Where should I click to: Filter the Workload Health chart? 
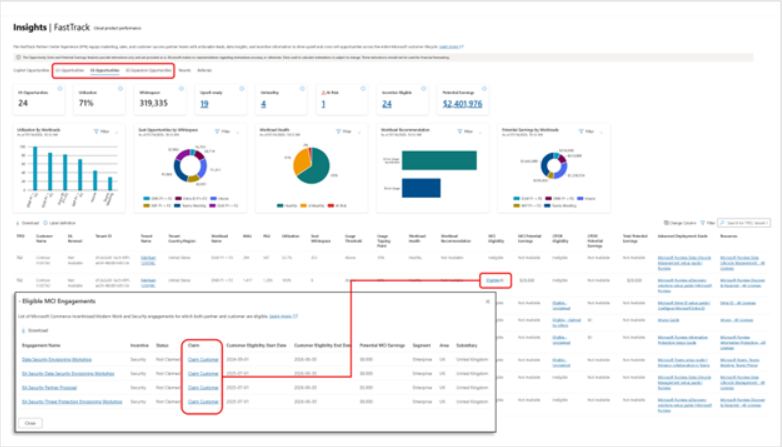(x=344, y=132)
